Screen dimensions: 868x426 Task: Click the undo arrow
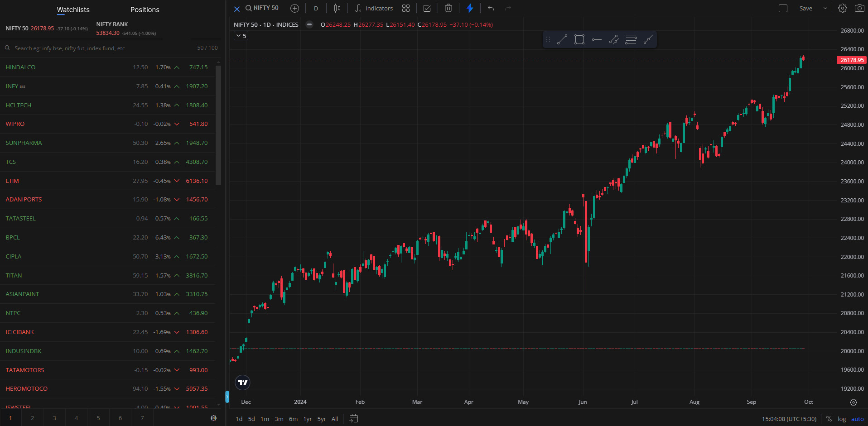(x=491, y=8)
